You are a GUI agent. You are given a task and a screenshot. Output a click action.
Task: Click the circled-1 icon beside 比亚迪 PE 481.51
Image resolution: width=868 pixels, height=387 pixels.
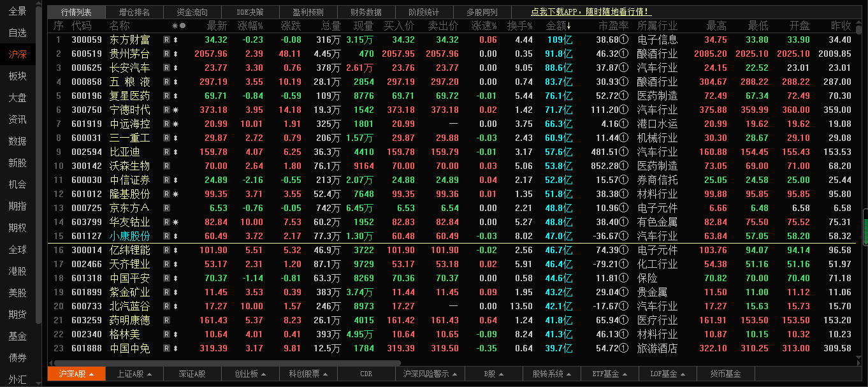(624, 152)
